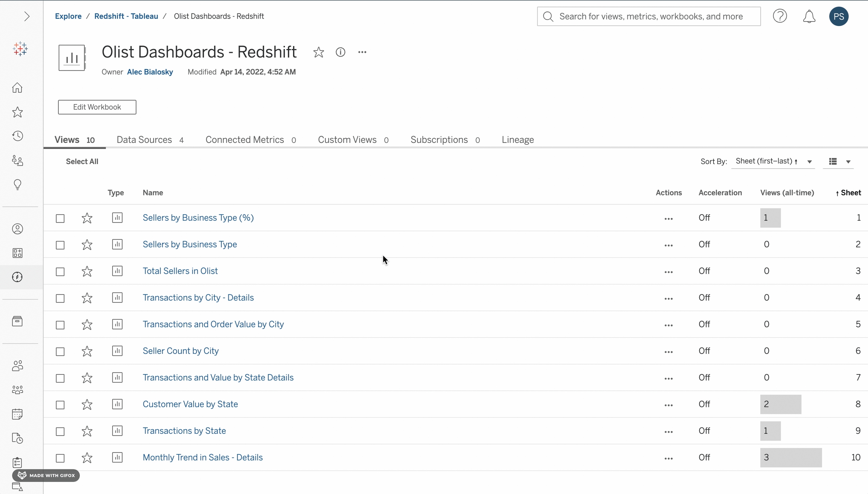The height and width of the screenshot is (494, 868).
Task: Open Favorites star in left sidebar
Action: (17, 112)
